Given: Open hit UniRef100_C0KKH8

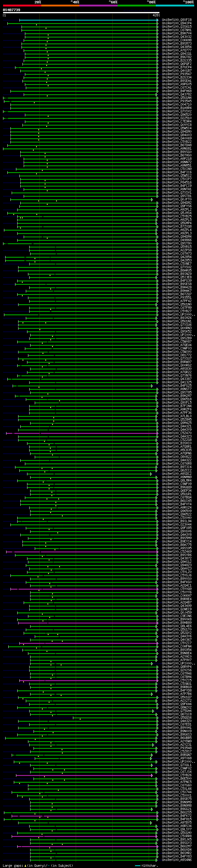Looking at the screenshot, I should tap(176, 40).
